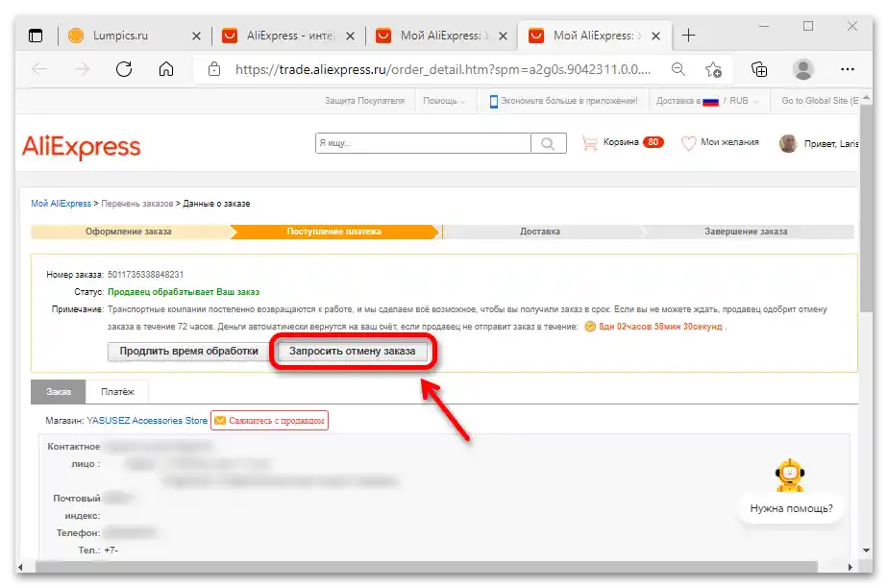Open Перечень заказов breadcrumb link

[137, 204]
